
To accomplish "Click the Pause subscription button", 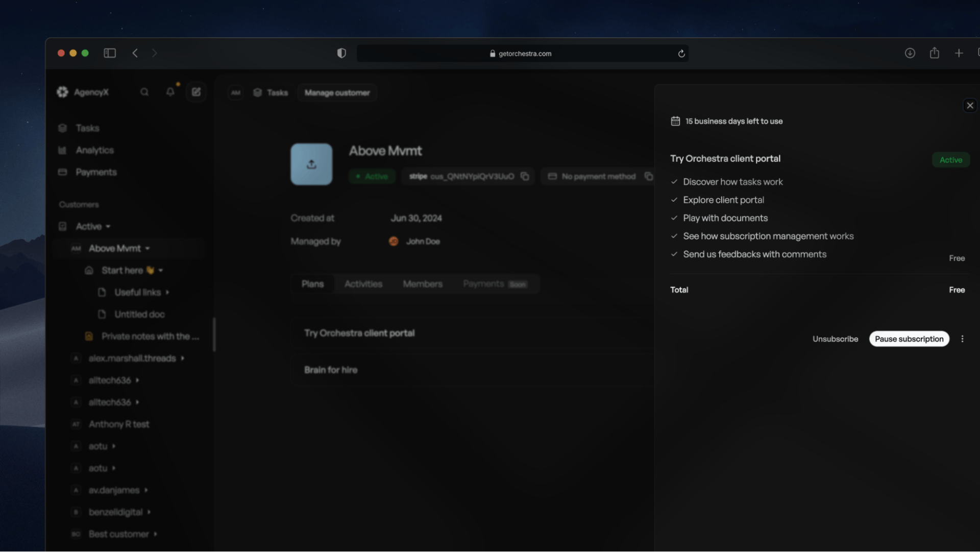I will tap(909, 339).
